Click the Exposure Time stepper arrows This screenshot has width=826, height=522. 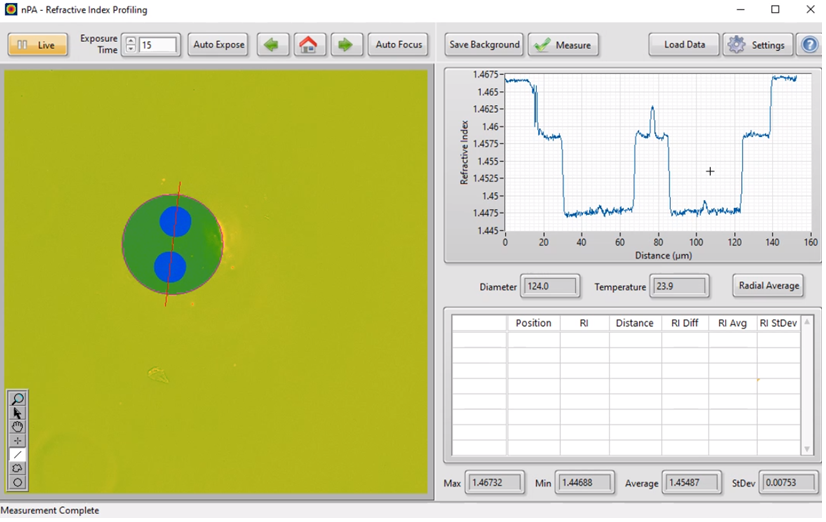[130, 45]
